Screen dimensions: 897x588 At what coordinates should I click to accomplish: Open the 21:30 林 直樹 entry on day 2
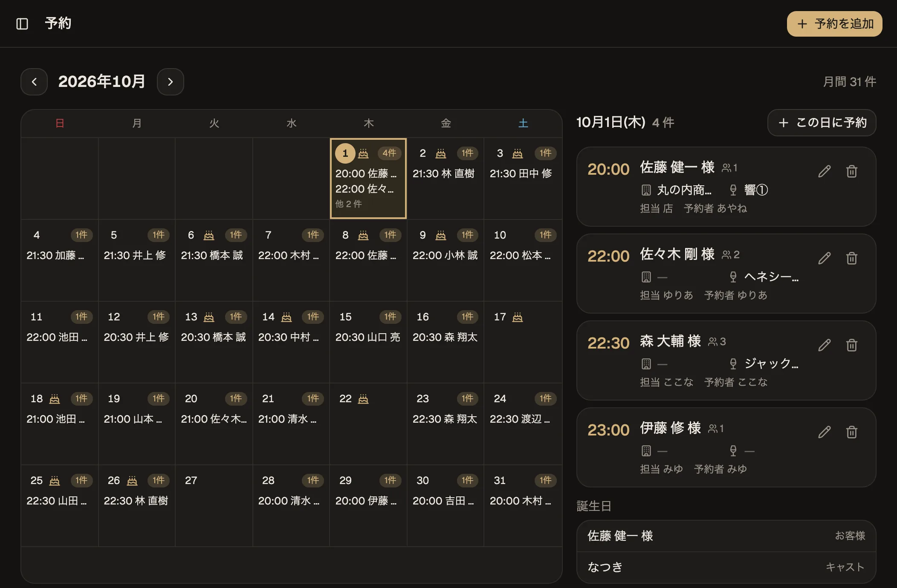click(443, 174)
